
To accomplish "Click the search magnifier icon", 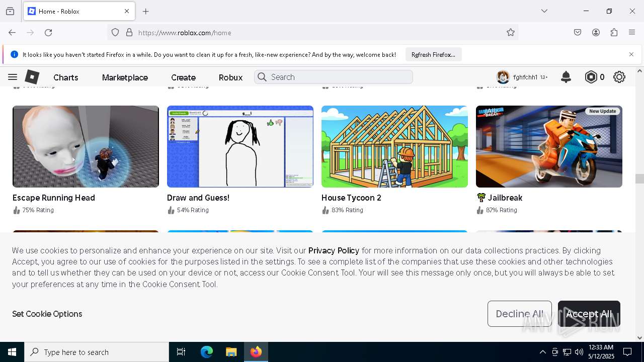I will (x=262, y=77).
